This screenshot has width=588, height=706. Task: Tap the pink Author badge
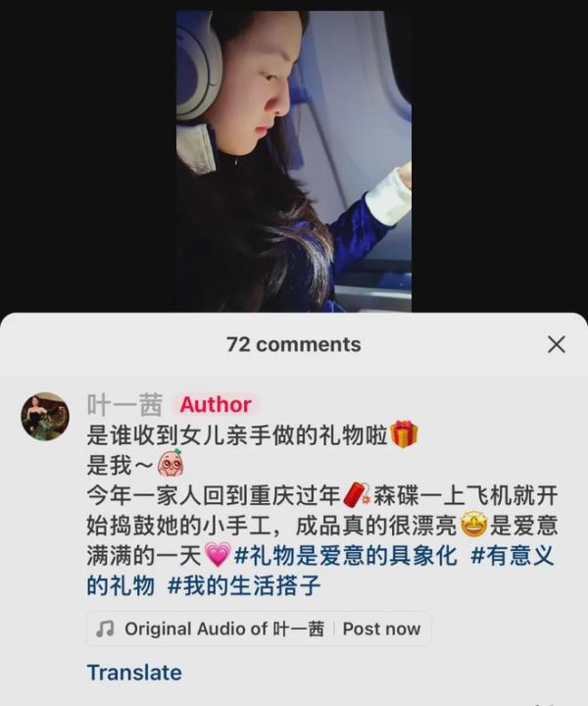[x=216, y=404]
